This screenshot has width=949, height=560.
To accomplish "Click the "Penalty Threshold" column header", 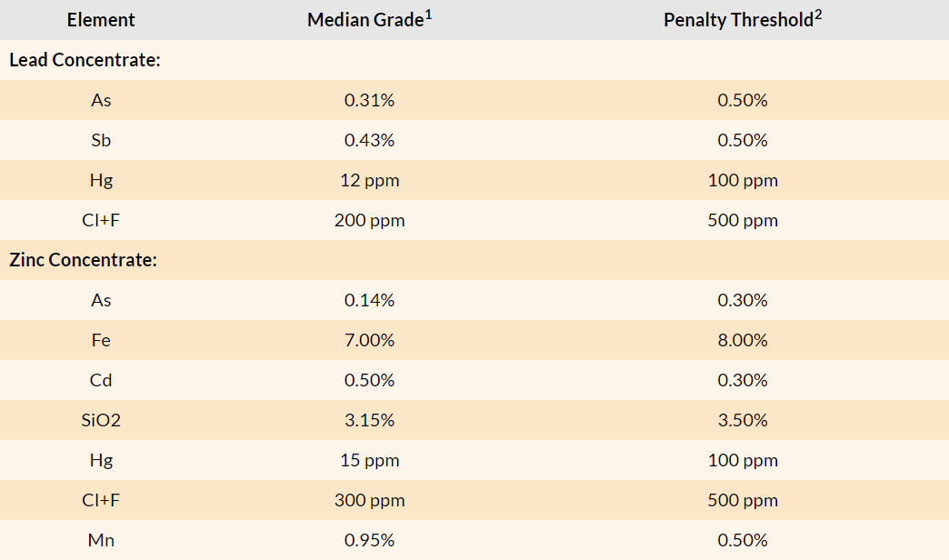I will coord(737,20).
